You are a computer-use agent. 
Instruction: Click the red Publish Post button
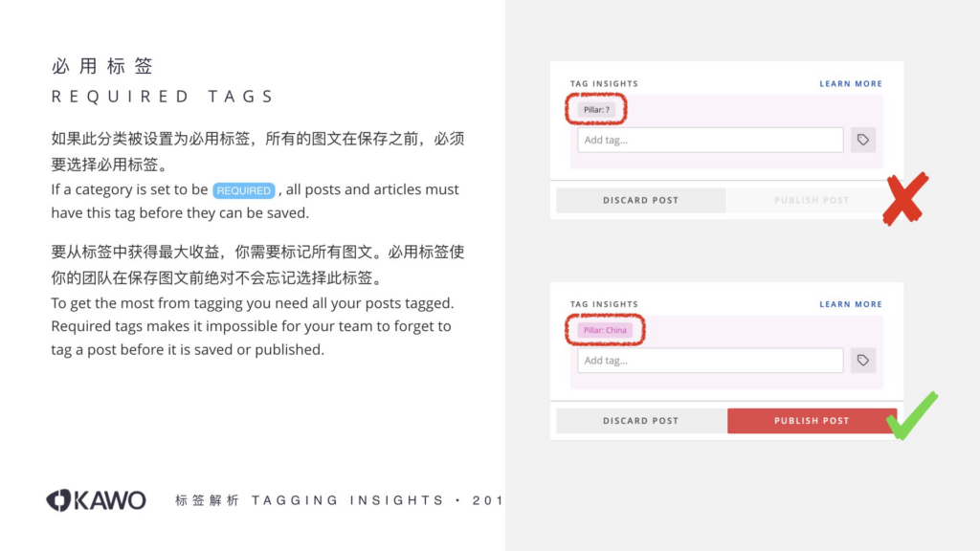tap(811, 421)
